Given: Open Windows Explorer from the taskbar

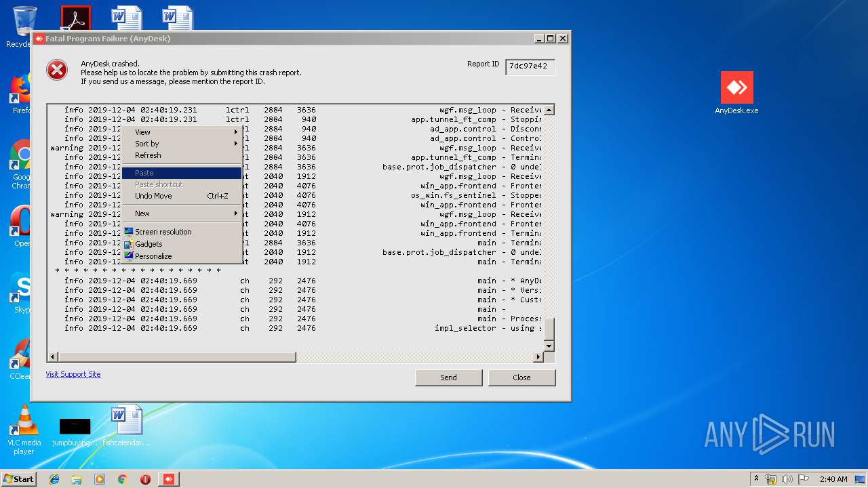Looking at the screenshot, I should click(77, 479).
